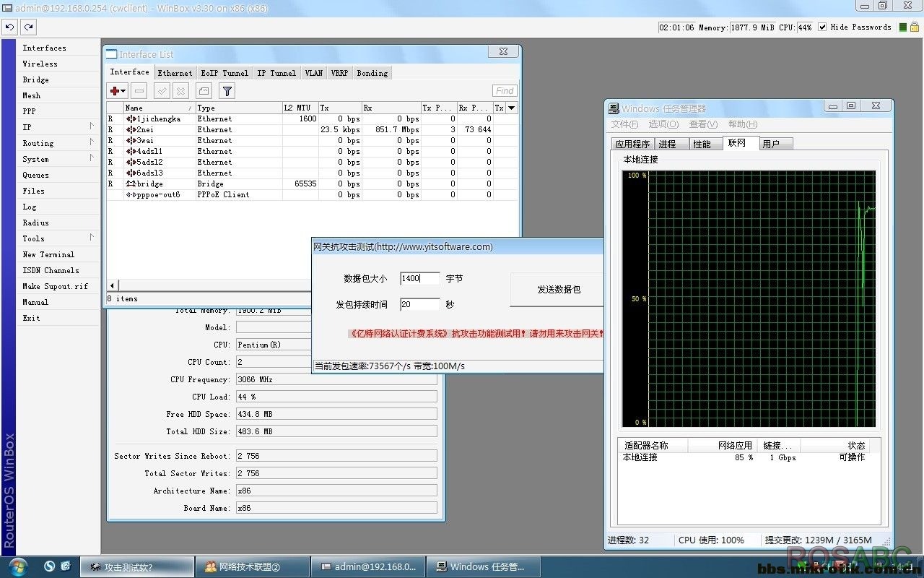924x578 pixels.
Task: Click the pppoe-out6 interface icon
Action: (x=131, y=194)
